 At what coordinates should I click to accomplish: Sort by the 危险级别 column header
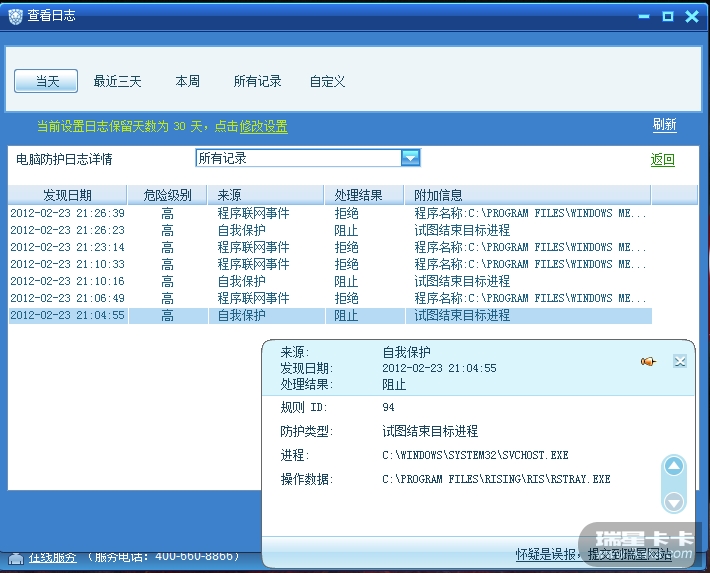click(167, 195)
